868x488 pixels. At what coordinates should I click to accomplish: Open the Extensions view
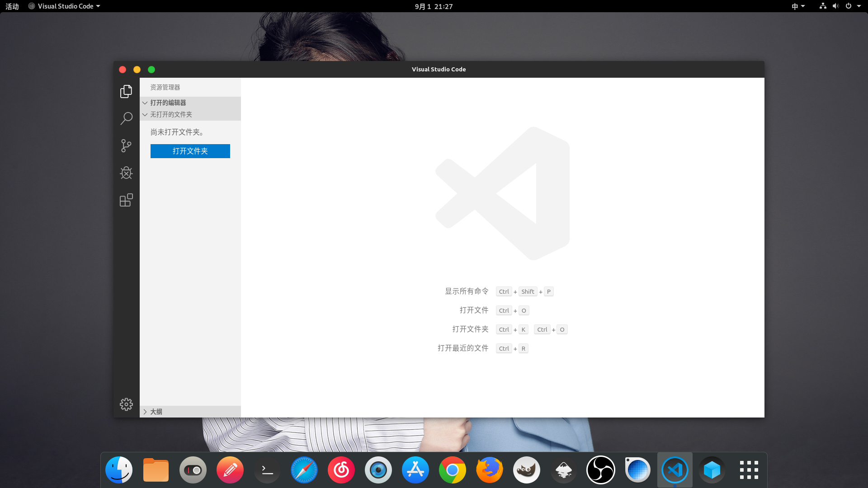[x=126, y=200]
